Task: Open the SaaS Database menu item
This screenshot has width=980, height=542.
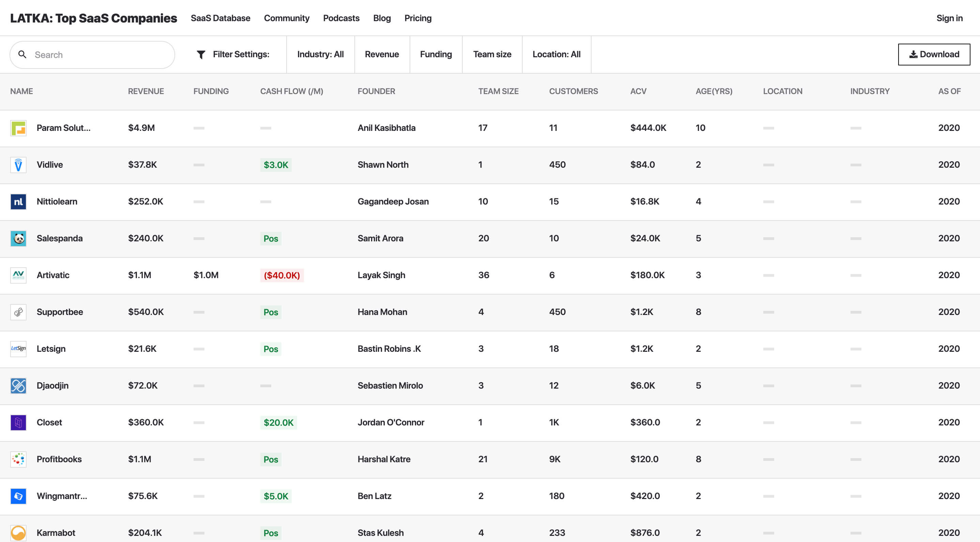Action: pyautogui.click(x=221, y=18)
